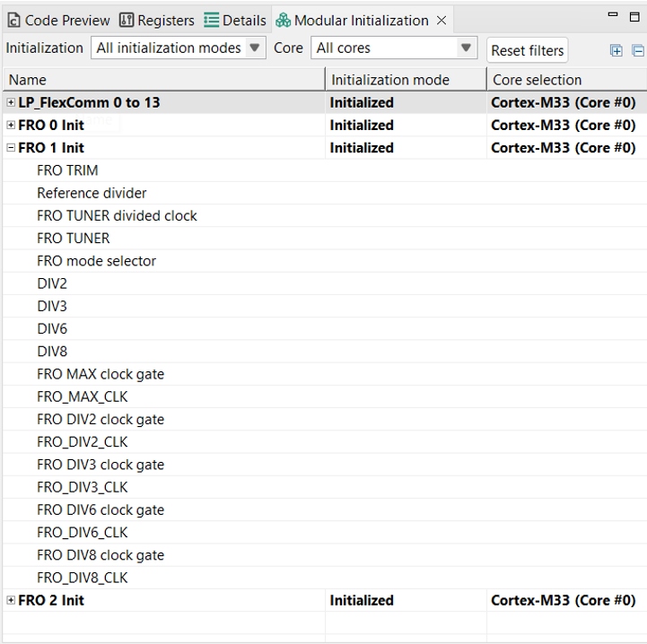Click the expand all icon
Viewport: 647px width, 644px height.
(616, 50)
